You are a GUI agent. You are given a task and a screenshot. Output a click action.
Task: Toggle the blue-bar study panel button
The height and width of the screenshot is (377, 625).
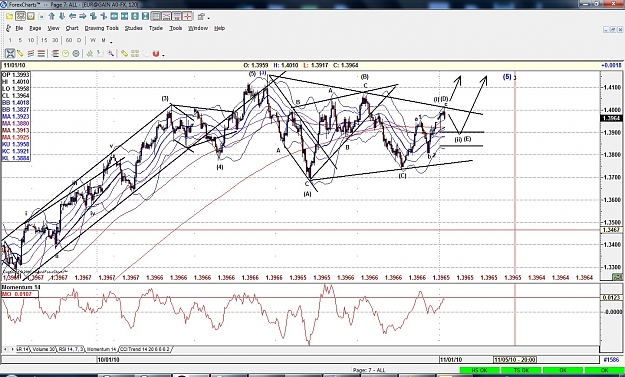[177, 16]
